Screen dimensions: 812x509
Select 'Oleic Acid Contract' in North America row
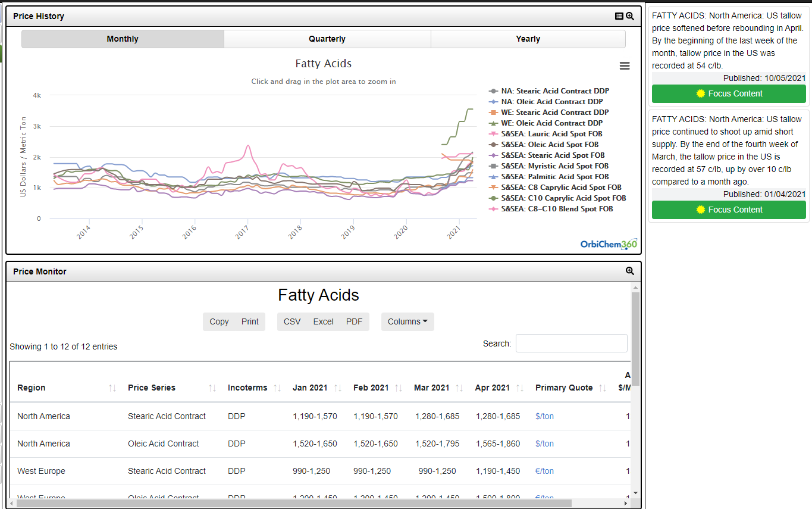164,444
